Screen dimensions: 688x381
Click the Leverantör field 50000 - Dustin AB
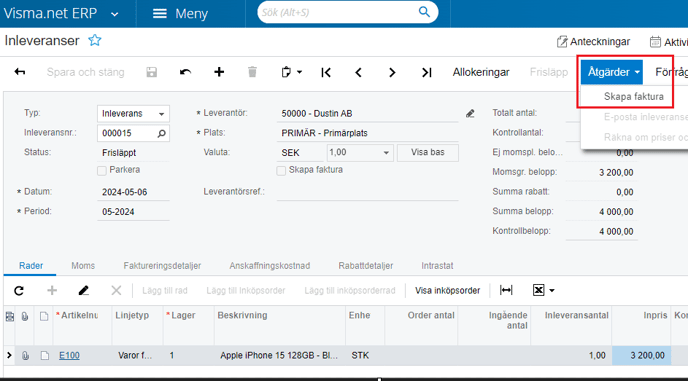[367, 114]
